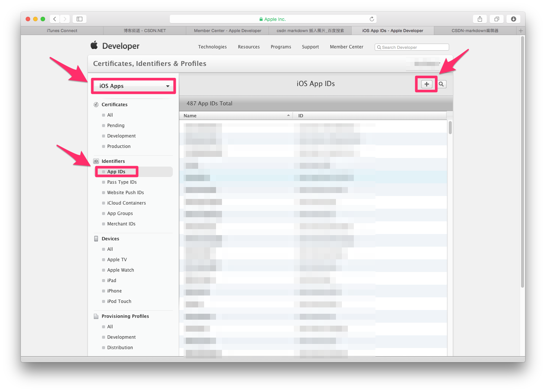Click the Apple Developer logo
The image size is (546, 392).
pyautogui.click(x=115, y=46)
